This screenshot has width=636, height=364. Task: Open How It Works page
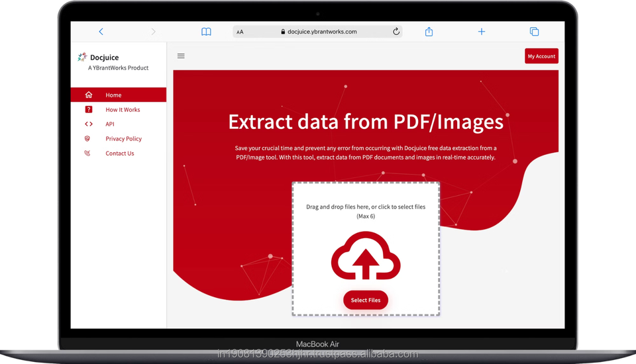[x=123, y=109]
